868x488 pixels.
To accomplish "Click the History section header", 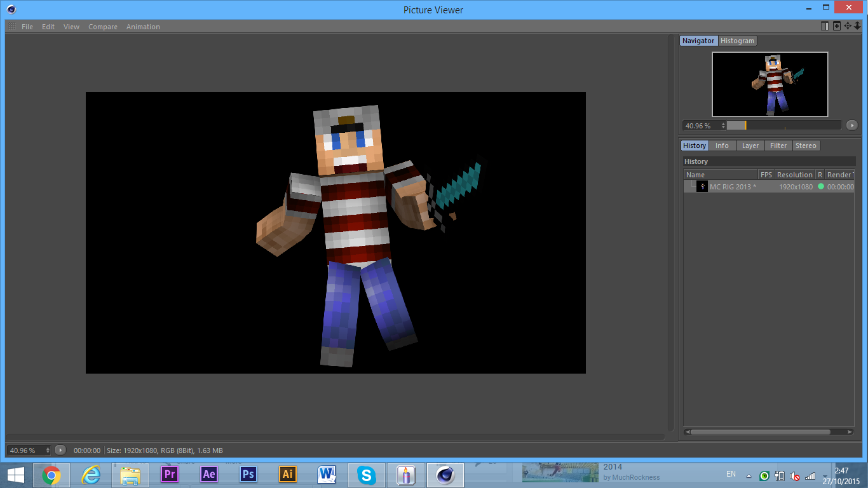I will [x=769, y=161].
